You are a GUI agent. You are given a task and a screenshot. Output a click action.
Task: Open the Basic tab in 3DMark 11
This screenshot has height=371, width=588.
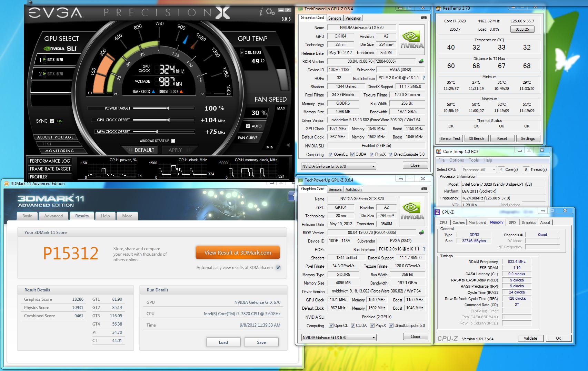tap(27, 216)
